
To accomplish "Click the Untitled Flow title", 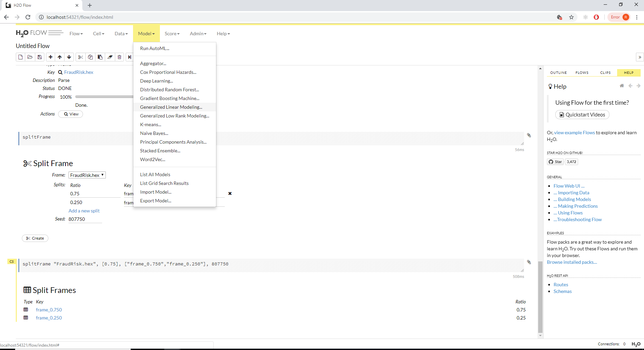I will (33, 46).
